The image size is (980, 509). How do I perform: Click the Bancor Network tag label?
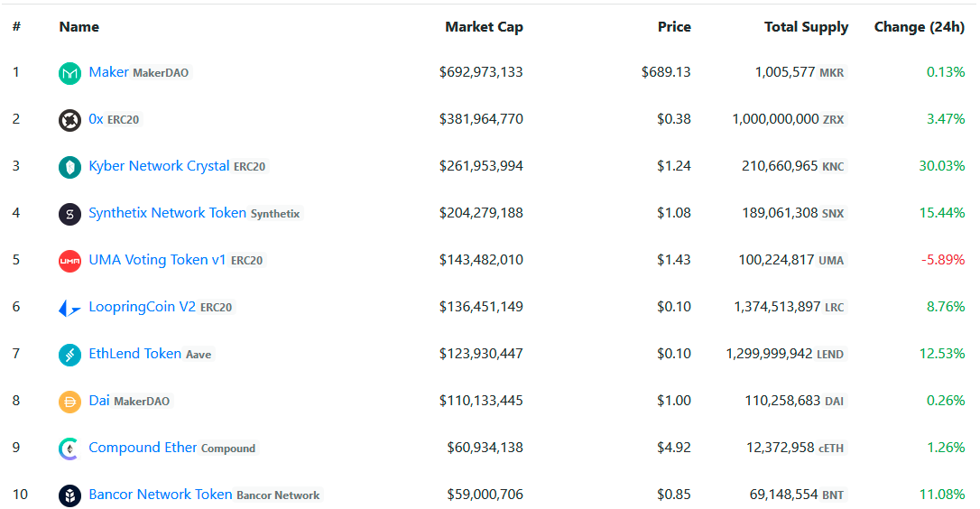[x=278, y=495]
